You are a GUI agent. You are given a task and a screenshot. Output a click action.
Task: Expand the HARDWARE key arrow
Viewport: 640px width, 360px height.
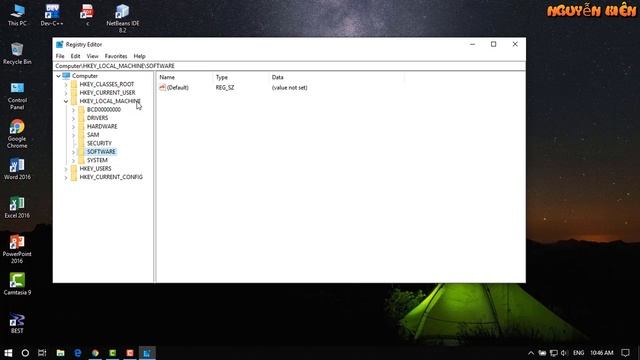(x=73, y=127)
